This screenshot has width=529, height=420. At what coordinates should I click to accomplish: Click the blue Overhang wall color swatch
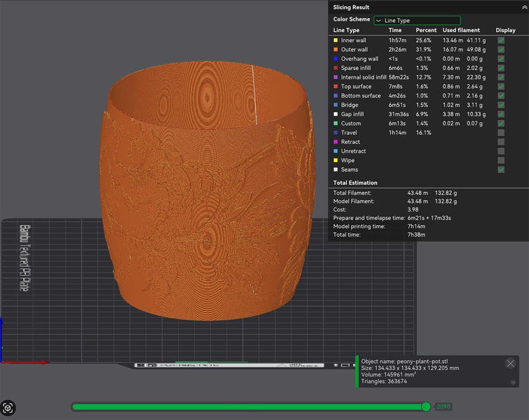(336, 59)
